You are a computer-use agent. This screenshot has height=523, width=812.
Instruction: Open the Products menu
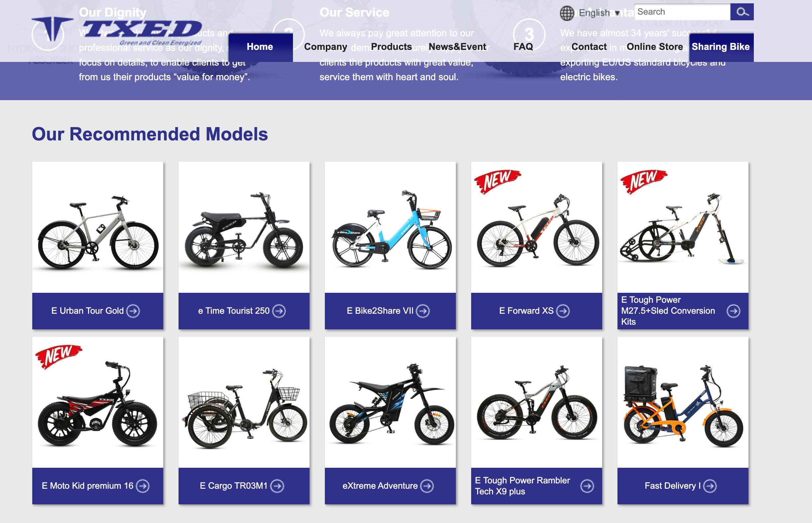(391, 47)
